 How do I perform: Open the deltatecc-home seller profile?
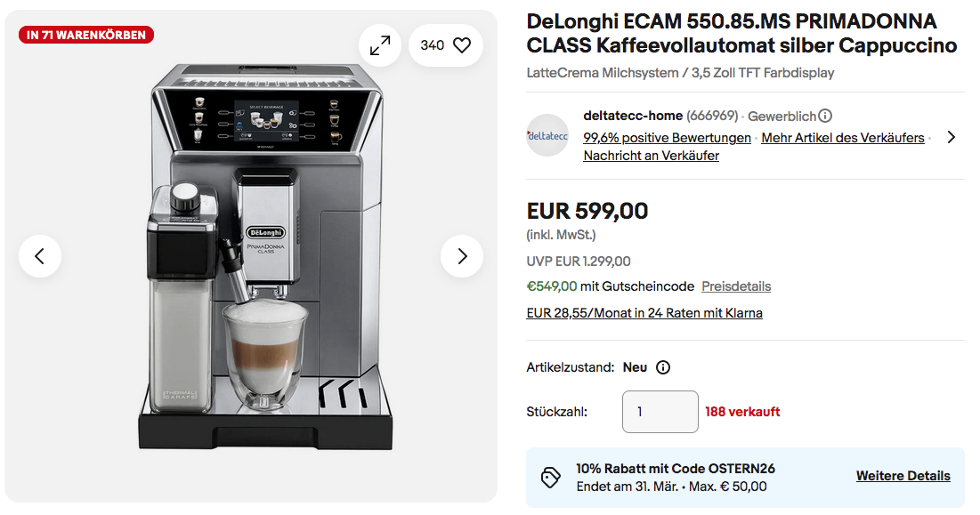633,116
